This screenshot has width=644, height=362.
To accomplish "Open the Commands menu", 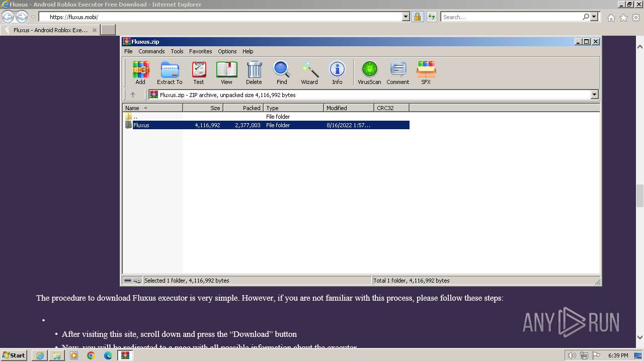I will 151,51.
